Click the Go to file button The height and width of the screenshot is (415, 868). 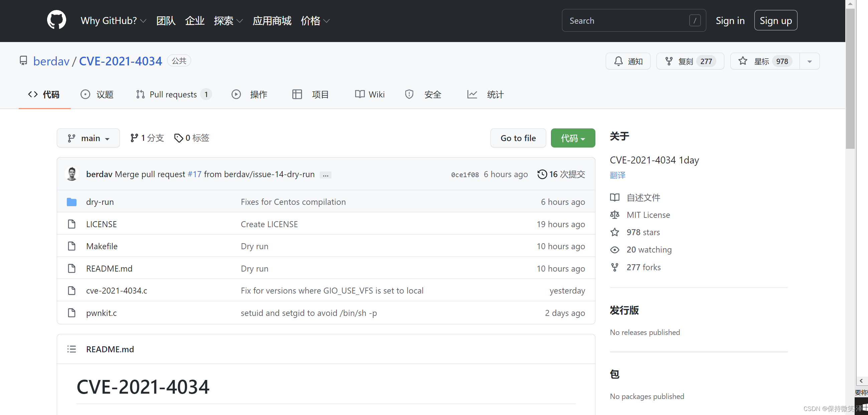point(518,138)
